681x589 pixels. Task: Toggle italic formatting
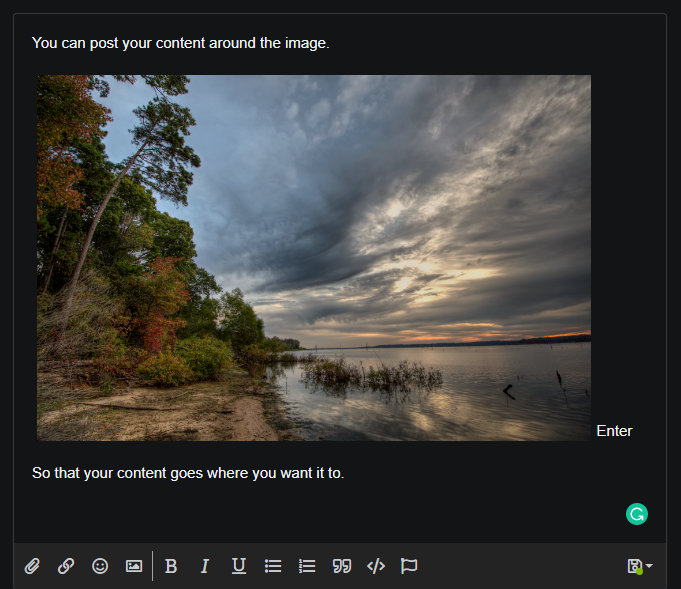click(x=205, y=566)
